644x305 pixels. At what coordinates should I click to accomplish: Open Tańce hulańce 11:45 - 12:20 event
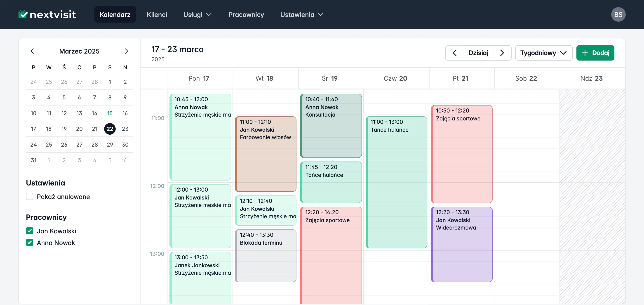click(331, 182)
